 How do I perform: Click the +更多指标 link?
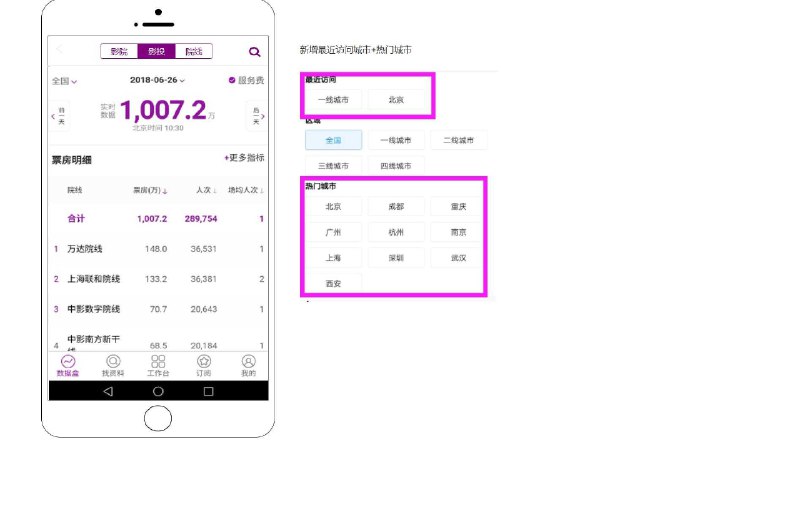(244, 158)
